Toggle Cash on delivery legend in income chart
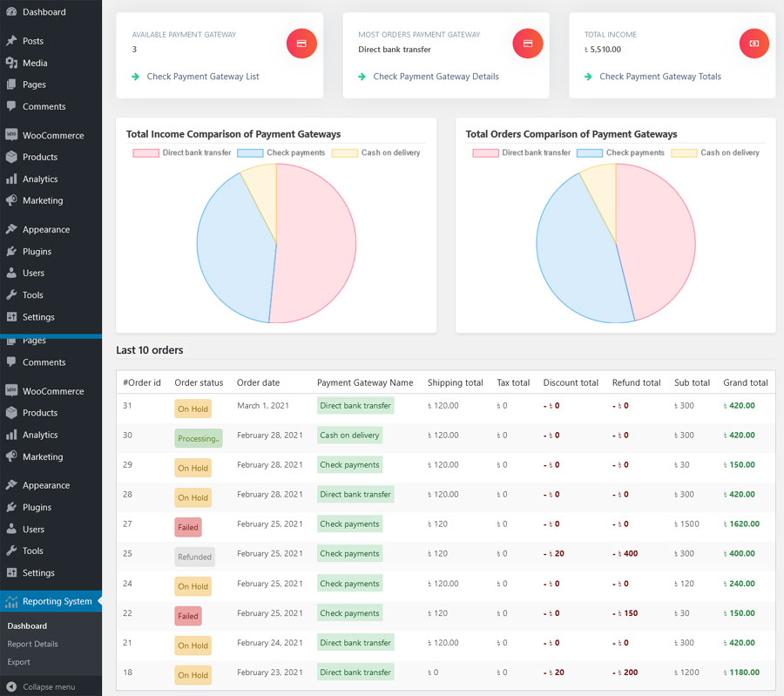 click(x=376, y=152)
